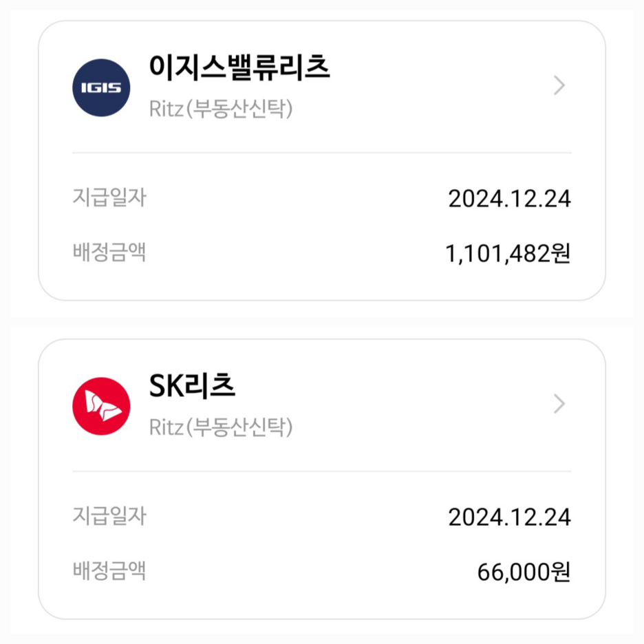Click the divider line in SK리츠 card
This screenshot has width=644, height=644.
pos(322,471)
